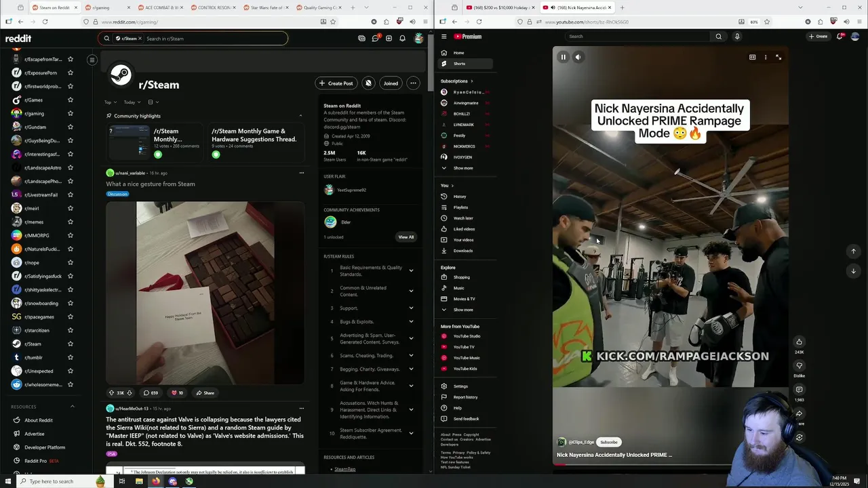The height and width of the screenshot is (488, 868).
Task: Open the Top sort dropdown
Action: (111, 102)
